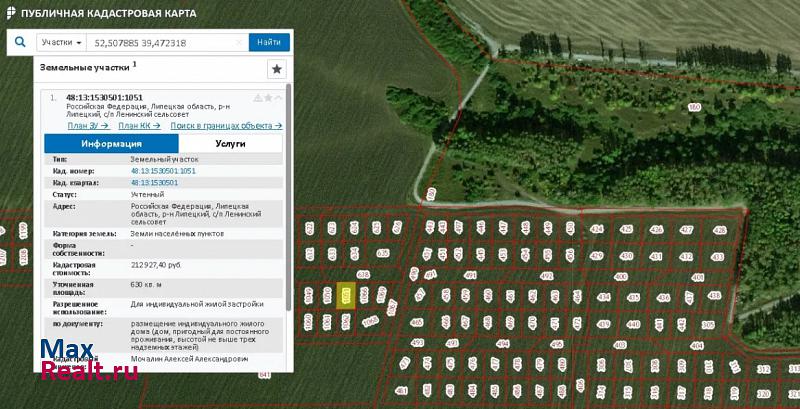
Task: Add parcel to favorites with small star
Action: (268, 98)
